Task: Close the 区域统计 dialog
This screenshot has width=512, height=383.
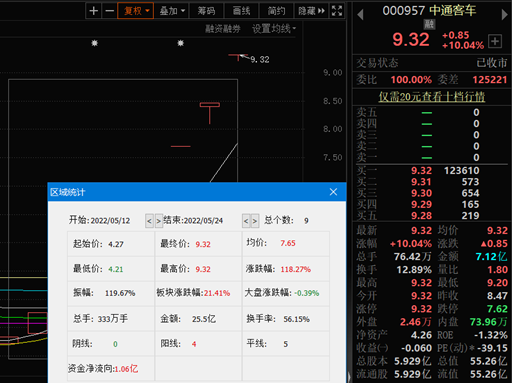Action: (333, 192)
